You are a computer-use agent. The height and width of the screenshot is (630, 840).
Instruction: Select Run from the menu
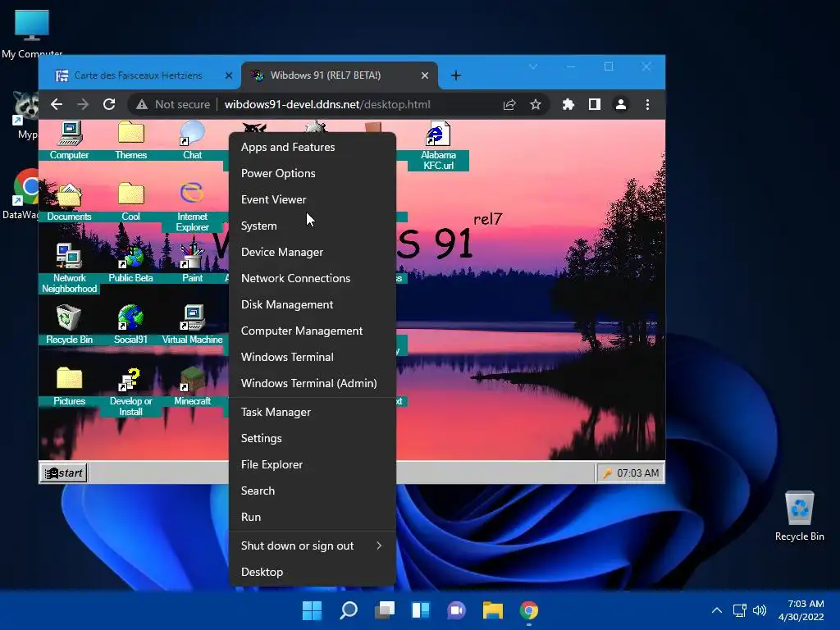tap(313, 517)
